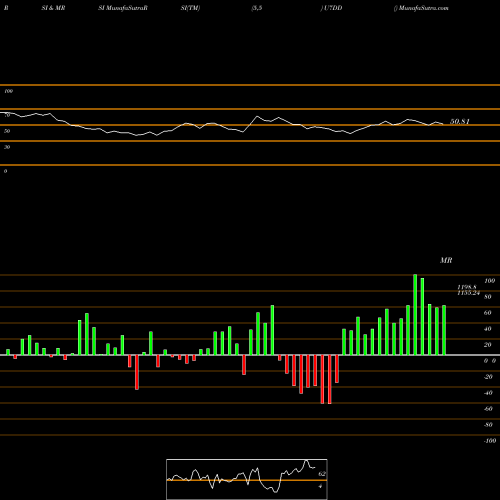The image size is (500, 500).
Task: Open the mini preview chart thumbnail
Action: (247, 479)
